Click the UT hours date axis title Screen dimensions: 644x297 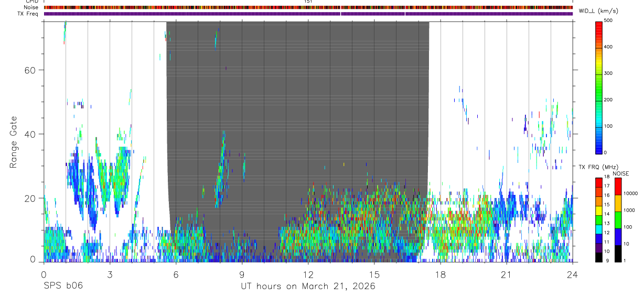click(x=308, y=286)
